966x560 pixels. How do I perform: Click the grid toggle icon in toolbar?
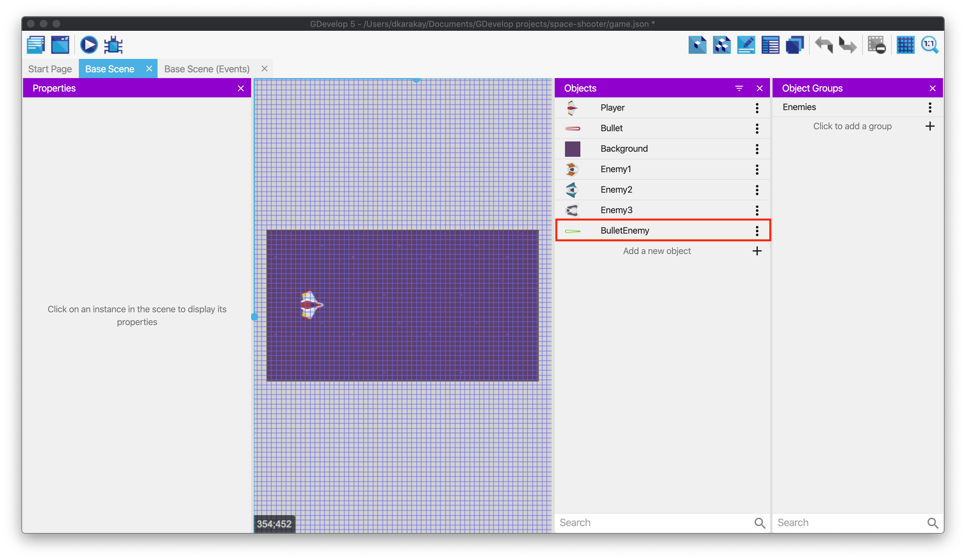[905, 45]
